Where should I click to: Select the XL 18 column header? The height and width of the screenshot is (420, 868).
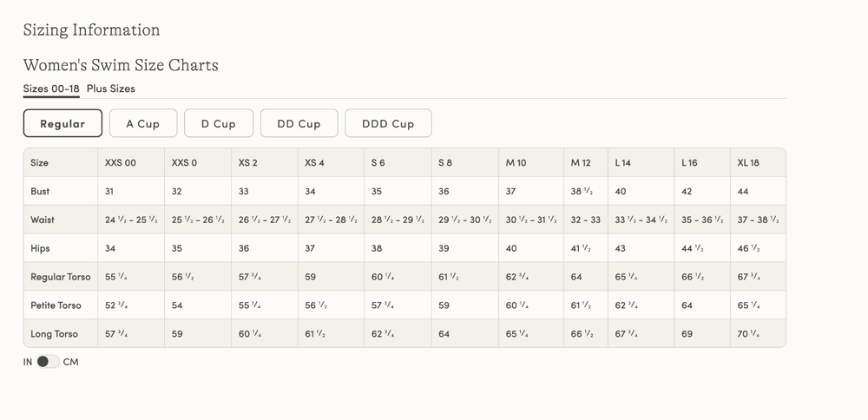click(x=748, y=162)
